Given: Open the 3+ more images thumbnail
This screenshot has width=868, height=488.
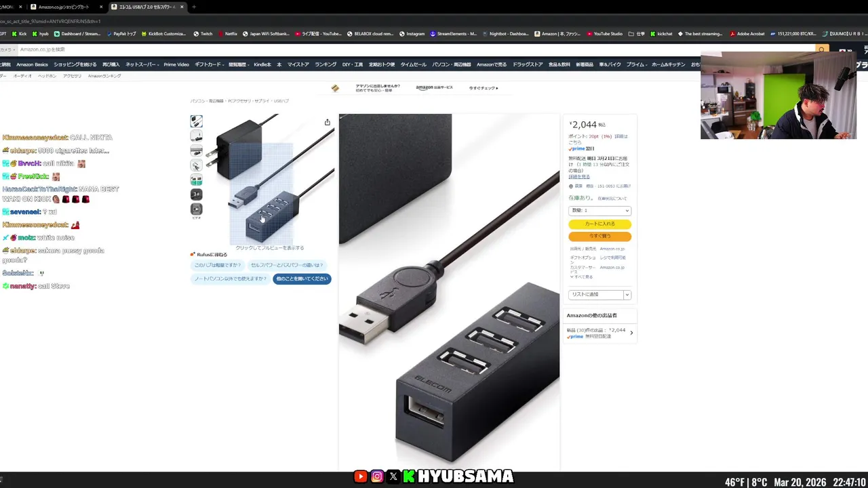Looking at the screenshot, I should (x=196, y=195).
